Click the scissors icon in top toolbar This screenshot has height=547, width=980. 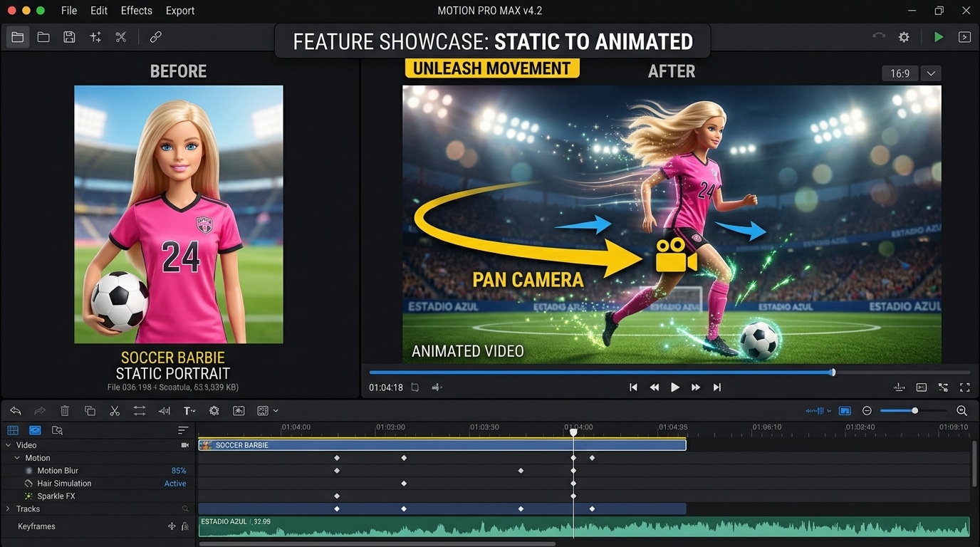point(120,37)
